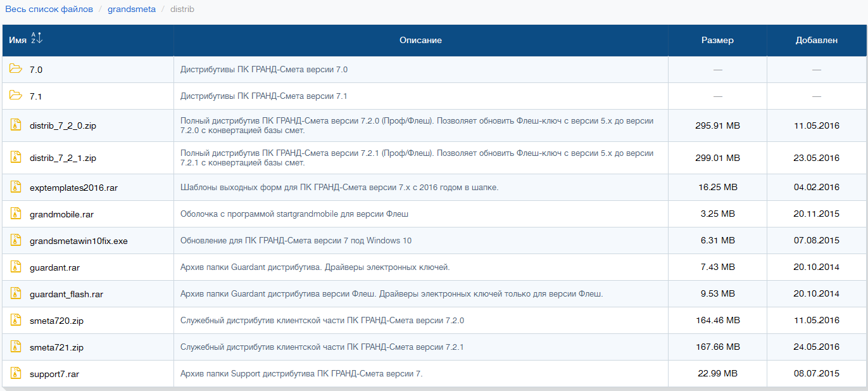
Task: Download support7.rar
Action: pos(54,374)
